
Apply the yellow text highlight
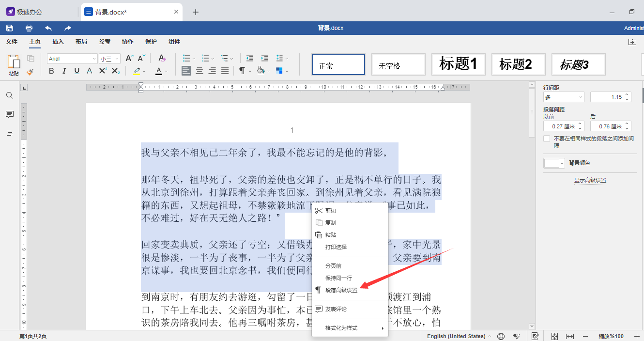point(136,71)
